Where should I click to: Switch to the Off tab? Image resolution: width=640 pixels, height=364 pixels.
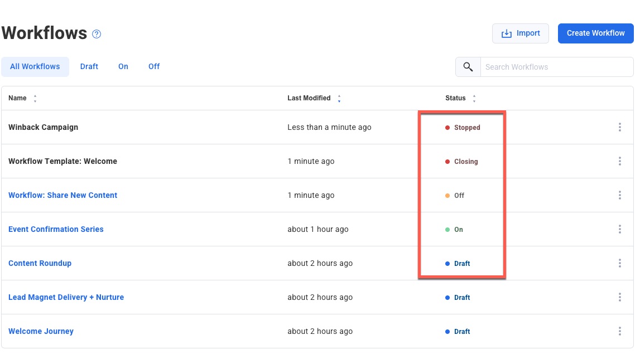click(154, 66)
